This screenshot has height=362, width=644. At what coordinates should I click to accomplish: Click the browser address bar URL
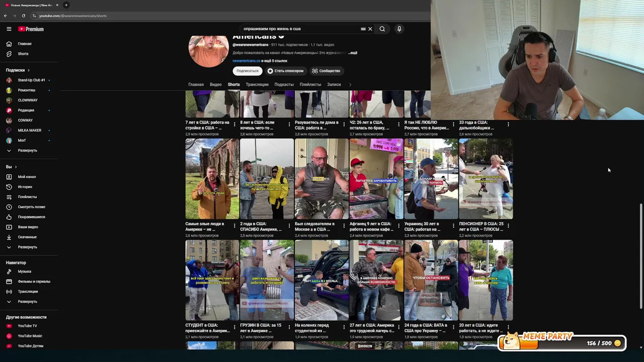73,16
